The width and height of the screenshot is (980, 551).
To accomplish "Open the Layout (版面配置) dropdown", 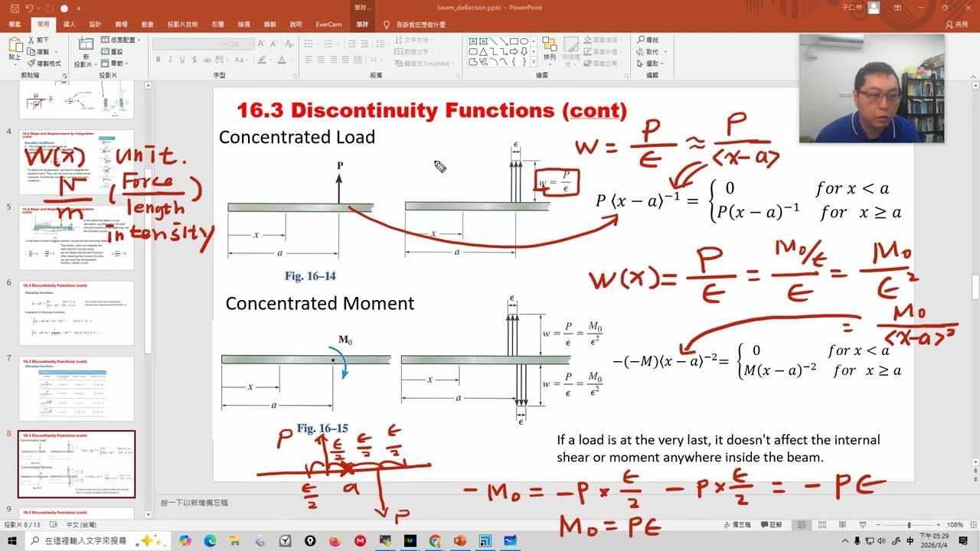I will (x=121, y=41).
